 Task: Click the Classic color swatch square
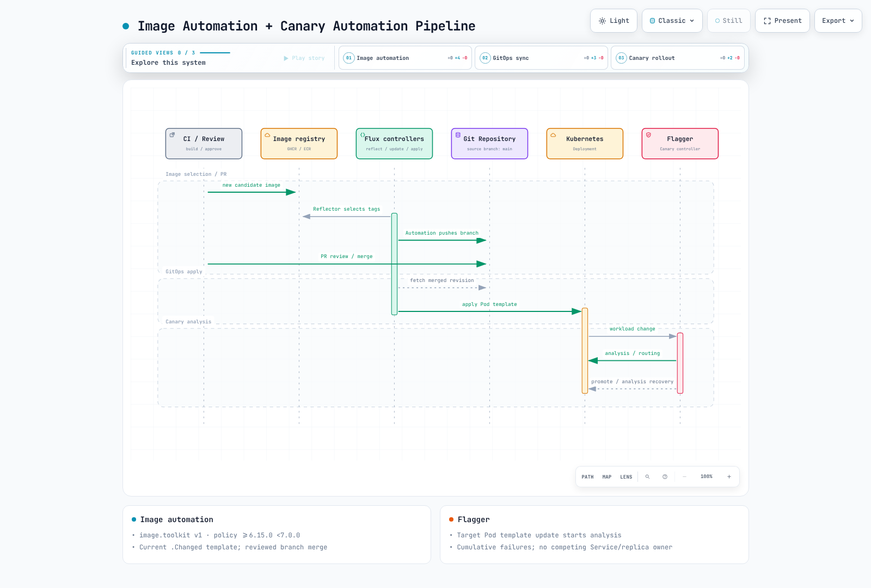[x=653, y=21]
